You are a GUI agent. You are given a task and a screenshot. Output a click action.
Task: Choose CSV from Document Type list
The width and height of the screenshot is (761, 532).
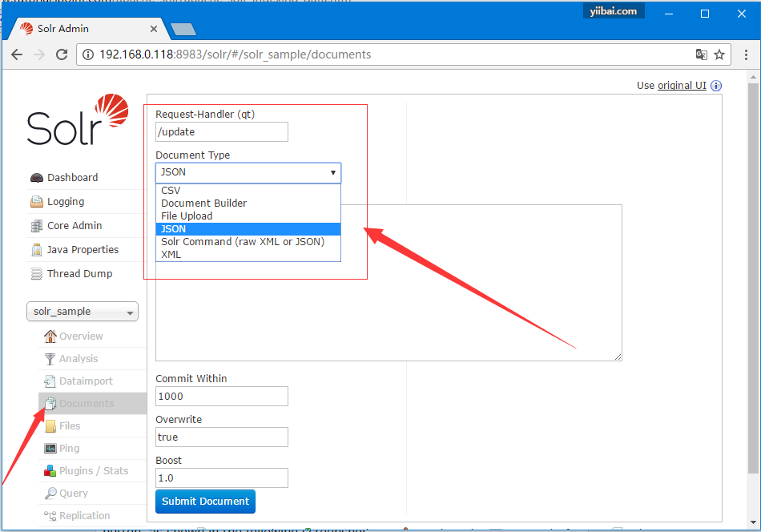tap(171, 191)
